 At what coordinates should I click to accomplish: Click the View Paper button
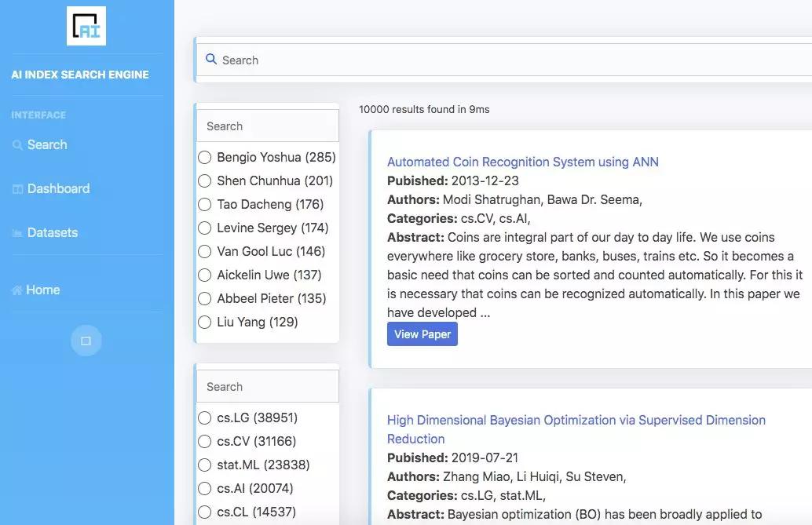click(x=422, y=334)
